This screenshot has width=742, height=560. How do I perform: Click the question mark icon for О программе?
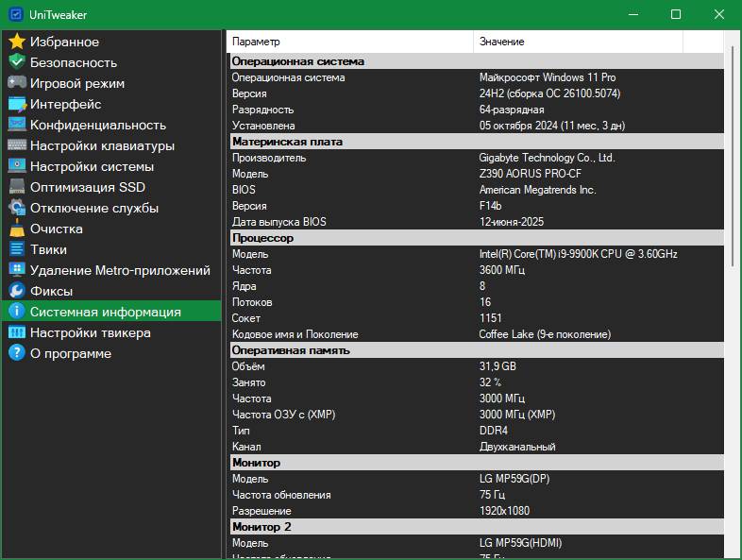(x=17, y=353)
